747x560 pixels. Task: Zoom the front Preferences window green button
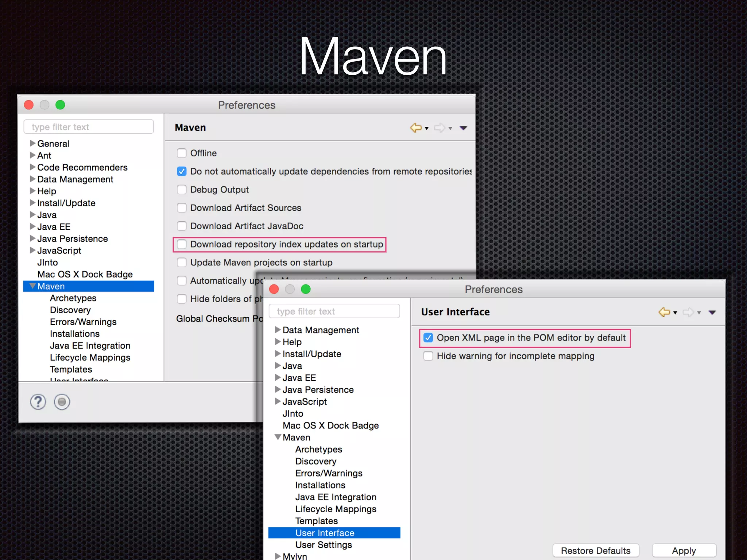(x=306, y=289)
